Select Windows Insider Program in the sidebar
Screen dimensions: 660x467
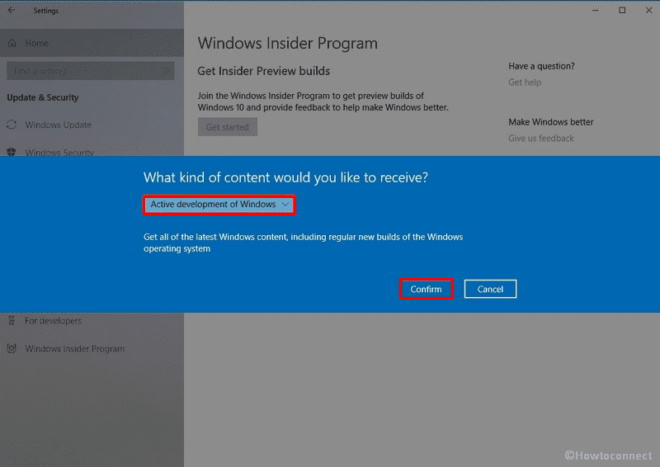click(92, 349)
